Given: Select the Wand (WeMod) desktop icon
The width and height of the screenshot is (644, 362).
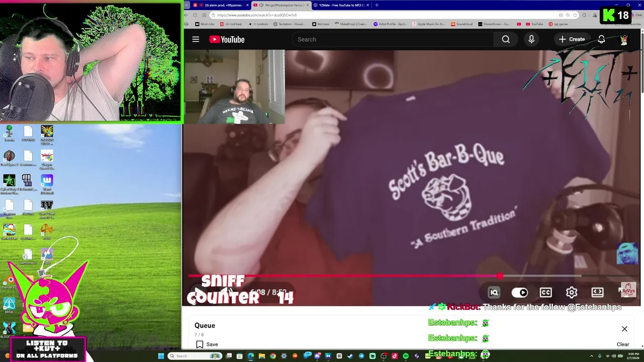Looking at the screenshot, I should click(x=47, y=184).
